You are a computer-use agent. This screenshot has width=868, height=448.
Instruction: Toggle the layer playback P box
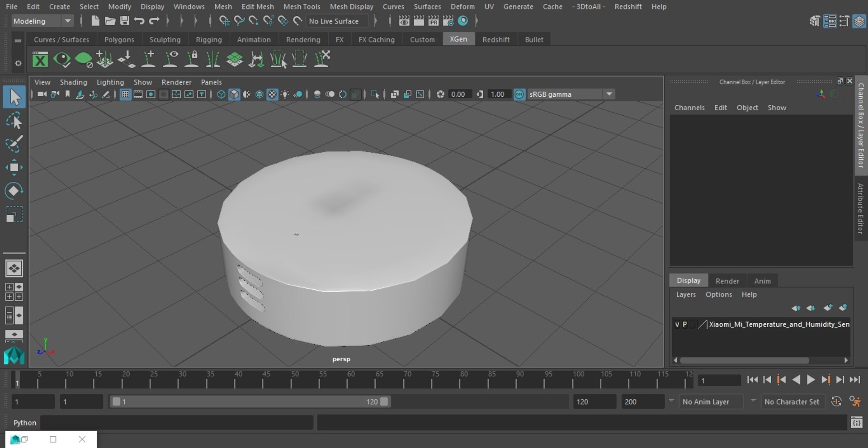click(x=684, y=324)
